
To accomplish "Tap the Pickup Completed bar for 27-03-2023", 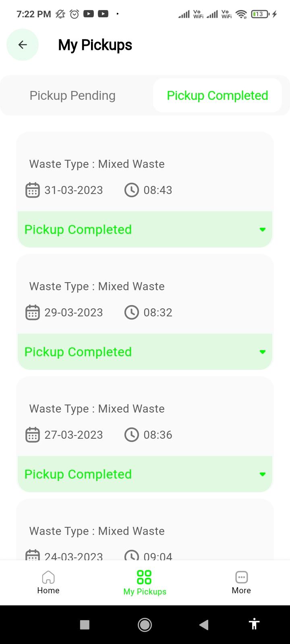I will click(x=145, y=474).
